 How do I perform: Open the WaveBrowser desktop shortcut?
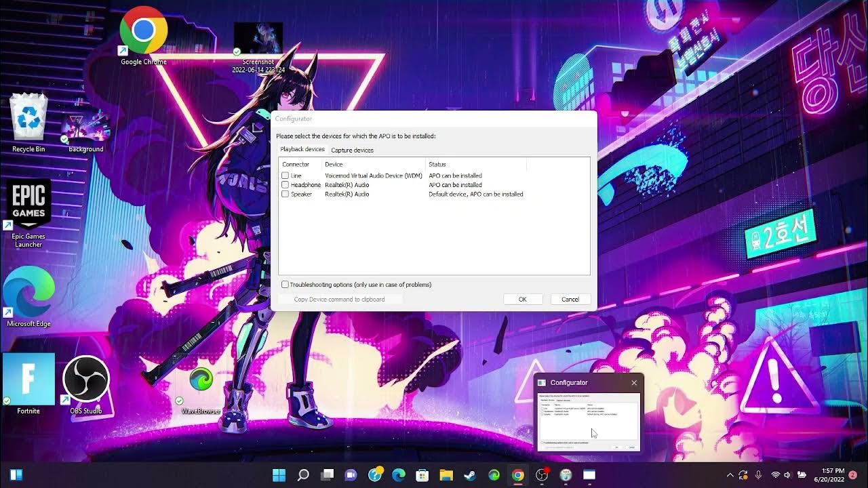pyautogui.click(x=201, y=390)
